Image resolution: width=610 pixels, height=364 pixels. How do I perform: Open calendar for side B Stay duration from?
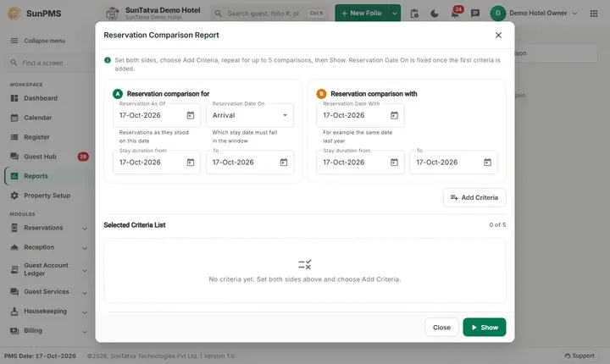(x=394, y=163)
